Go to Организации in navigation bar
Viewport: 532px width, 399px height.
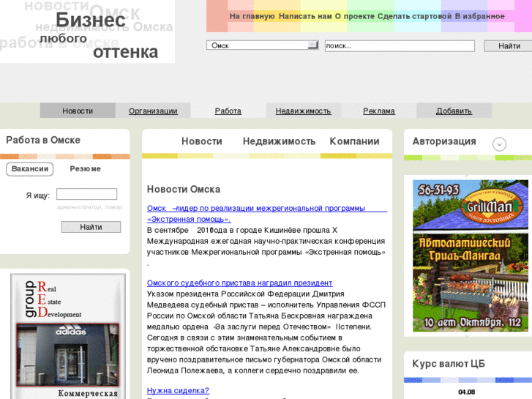coord(153,111)
